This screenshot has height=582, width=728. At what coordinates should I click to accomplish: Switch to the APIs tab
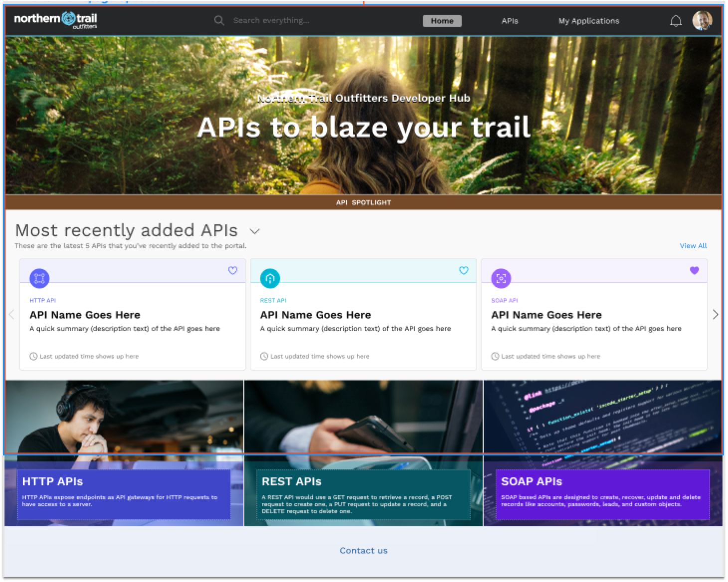coord(510,20)
